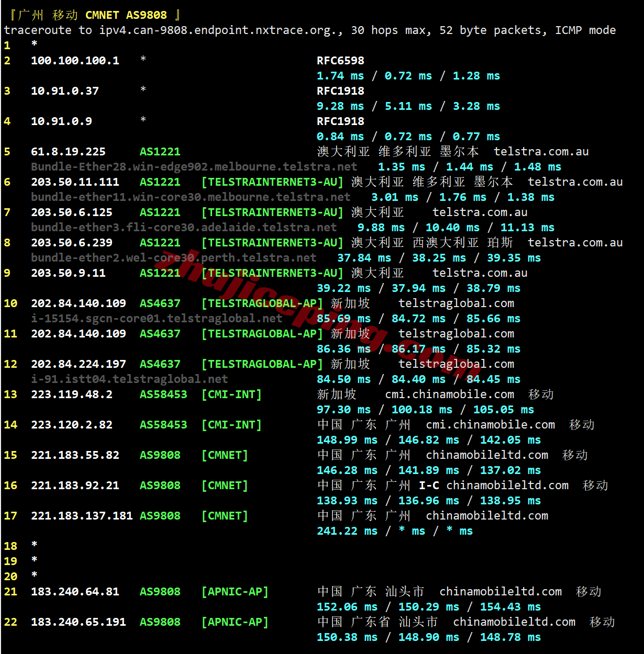Select IP address 183.240.65.191
This screenshot has width=644, height=654.
pos(79,622)
